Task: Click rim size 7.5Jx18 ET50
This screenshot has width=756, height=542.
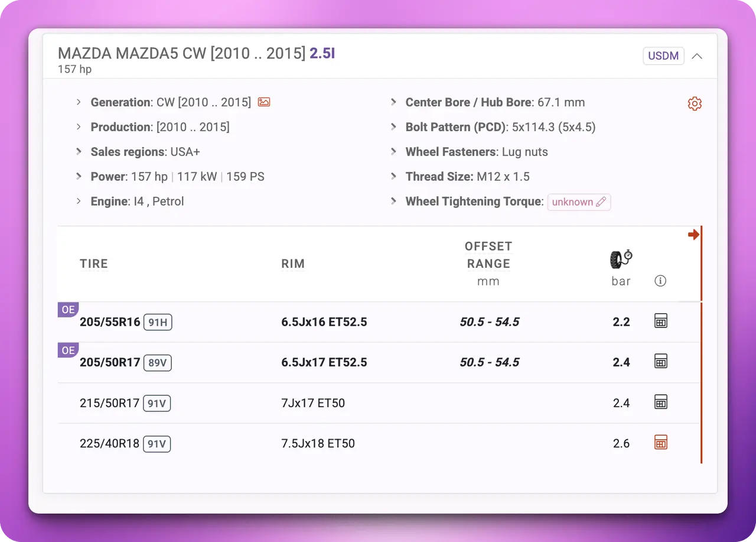Action: point(318,443)
